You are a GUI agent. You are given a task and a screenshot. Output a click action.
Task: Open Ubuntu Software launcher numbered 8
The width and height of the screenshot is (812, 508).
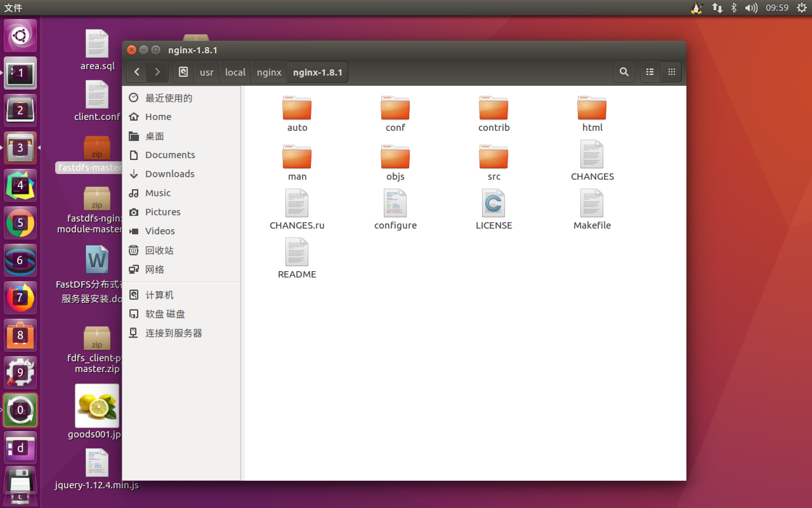click(x=20, y=335)
